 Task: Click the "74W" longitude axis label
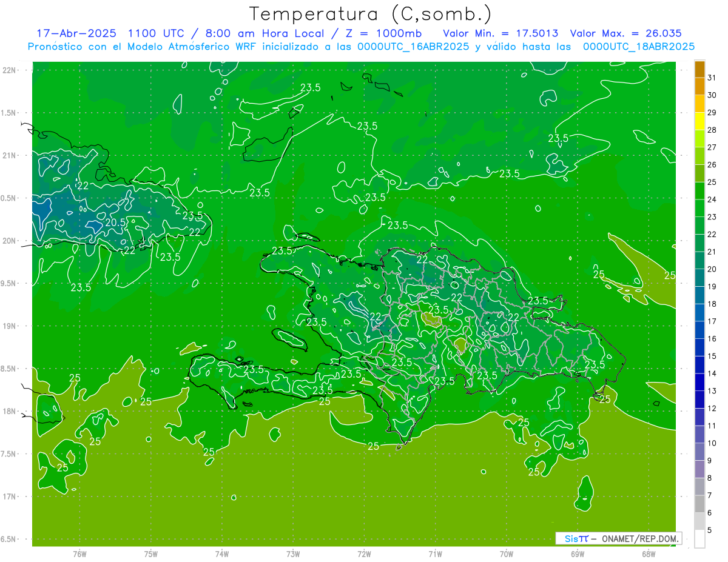[x=222, y=554]
